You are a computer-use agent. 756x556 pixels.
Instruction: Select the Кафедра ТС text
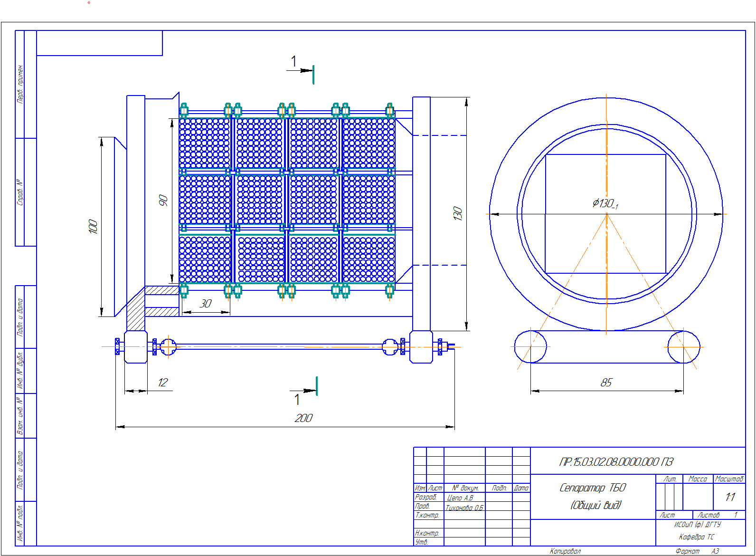point(696,537)
